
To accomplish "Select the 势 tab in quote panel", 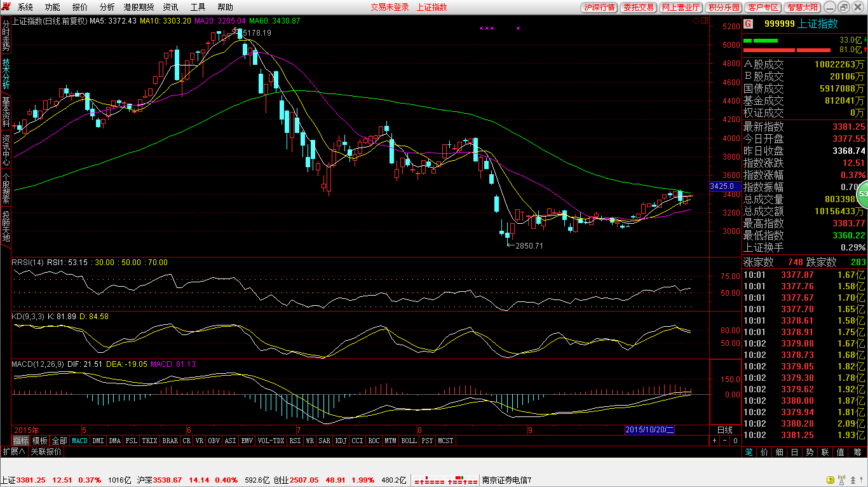I will [810, 452].
